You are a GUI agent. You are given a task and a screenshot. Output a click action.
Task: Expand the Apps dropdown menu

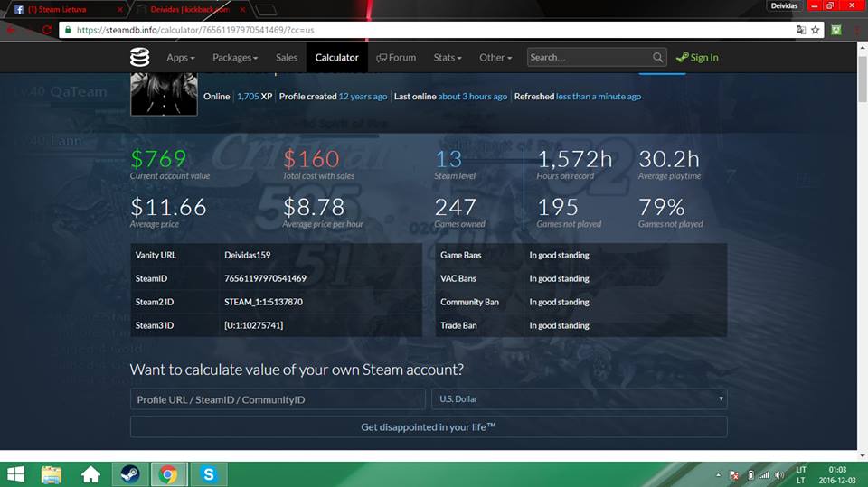coord(181,57)
